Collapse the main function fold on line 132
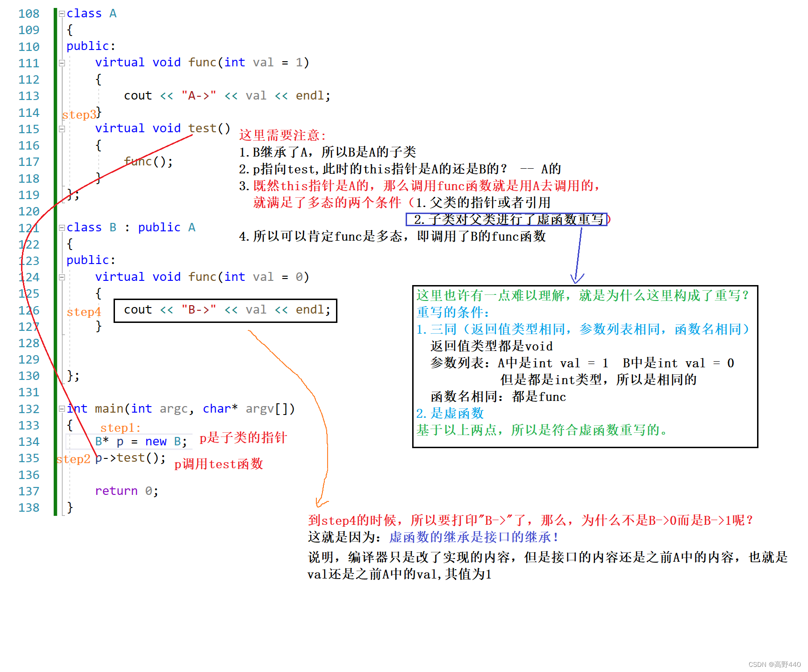The image size is (808, 672). (x=62, y=409)
